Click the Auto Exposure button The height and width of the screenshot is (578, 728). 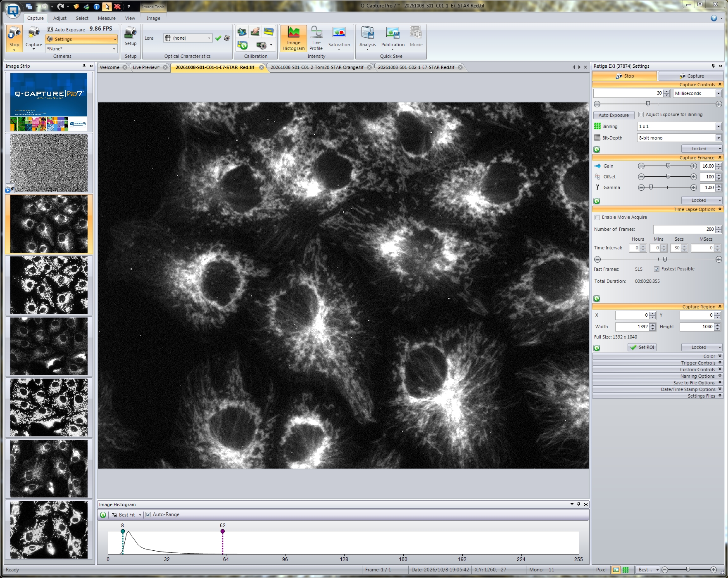click(x=614, y=115)
